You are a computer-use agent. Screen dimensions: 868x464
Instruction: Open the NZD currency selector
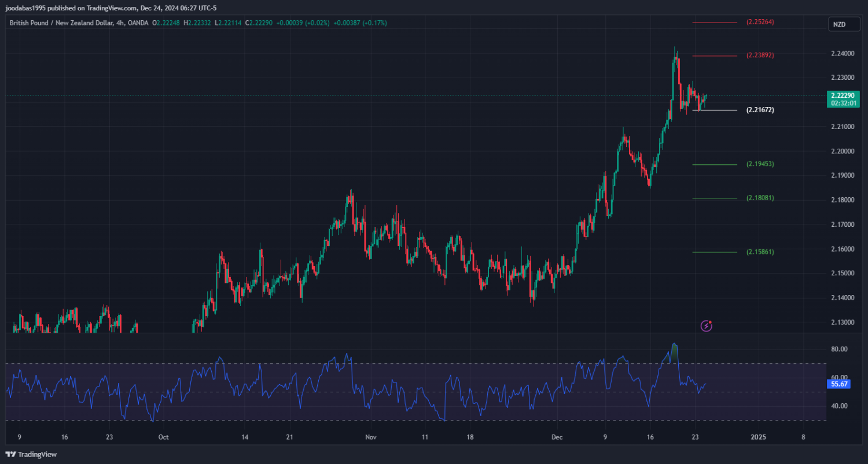pos(838,24)
